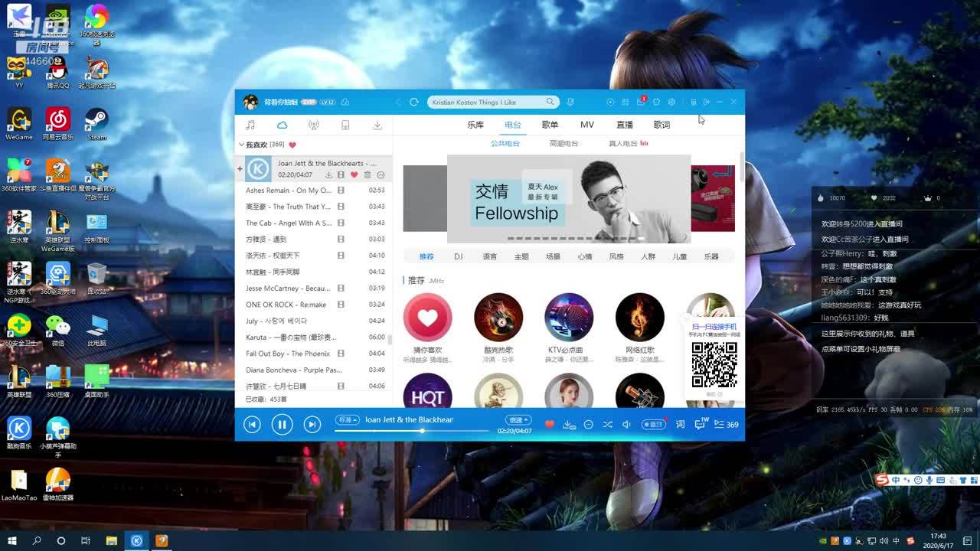Open the phone device sidebar icon
Image resolution: width=980 pixels, height=551 pixels.
tap(345, 125)
